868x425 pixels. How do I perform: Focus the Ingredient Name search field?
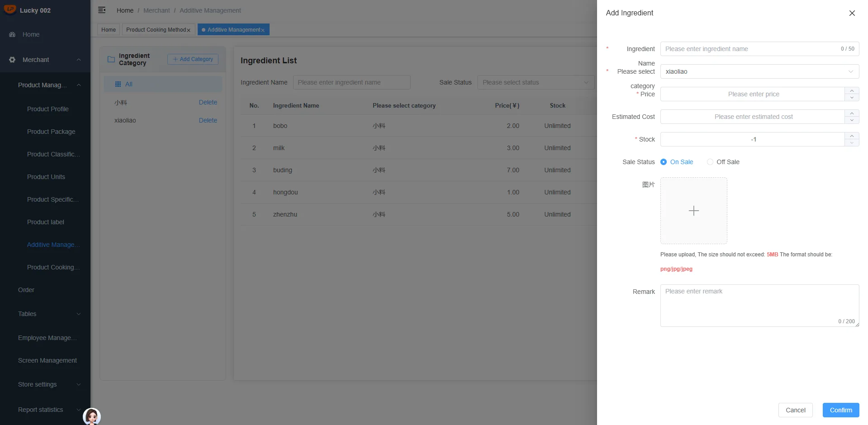[x=351, y=82]
